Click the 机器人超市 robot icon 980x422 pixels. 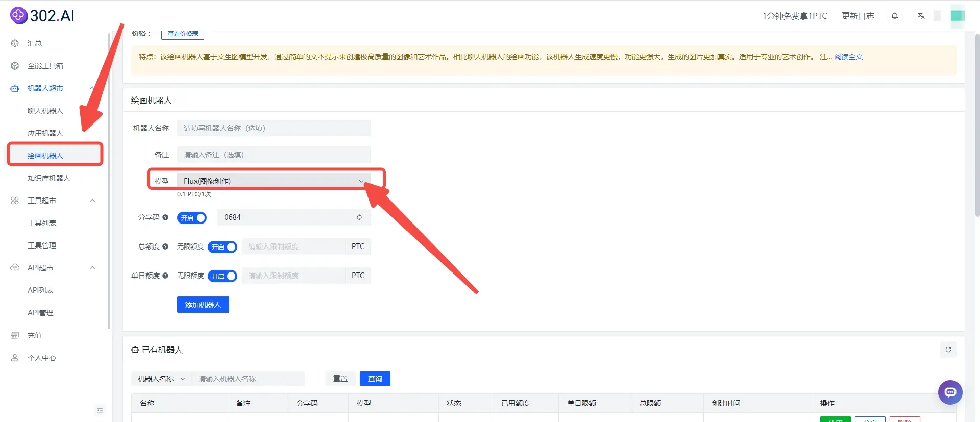[x=15, y=88]
